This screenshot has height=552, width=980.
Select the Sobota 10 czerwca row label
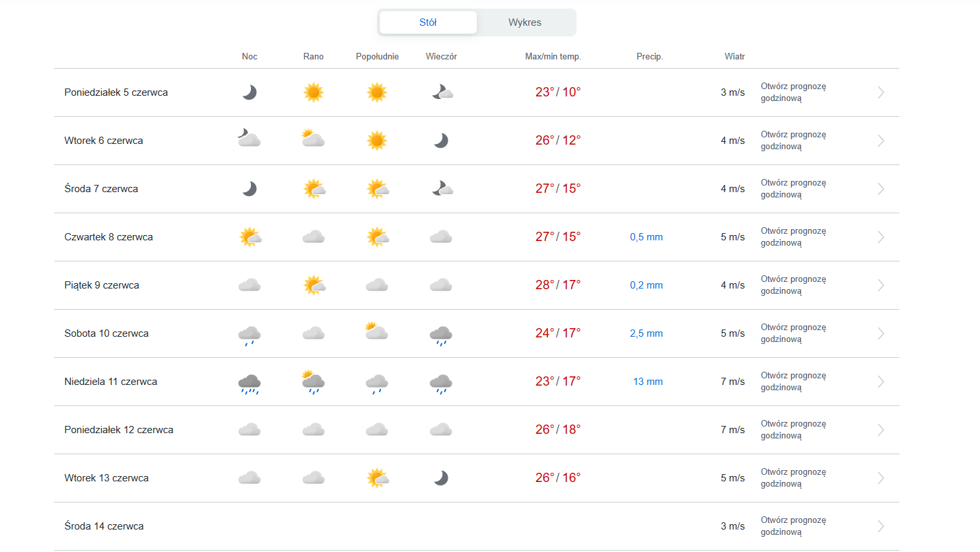106,333
